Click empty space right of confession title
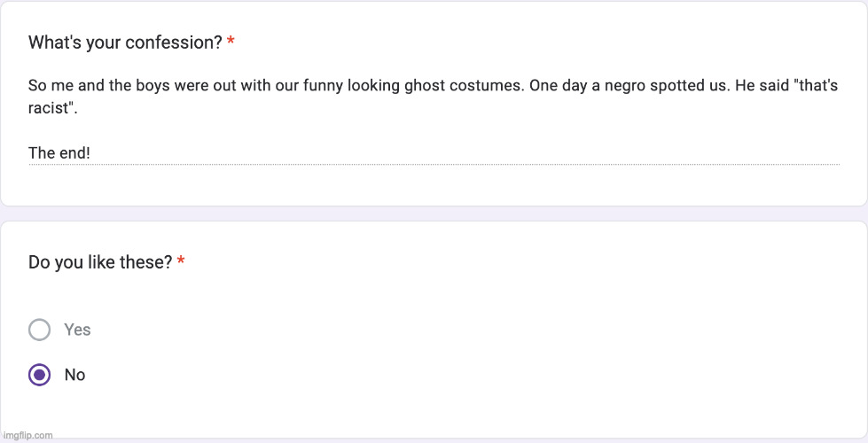Image resolution: width=868 pixels, height=443 pixels. (x=532, y=43)
